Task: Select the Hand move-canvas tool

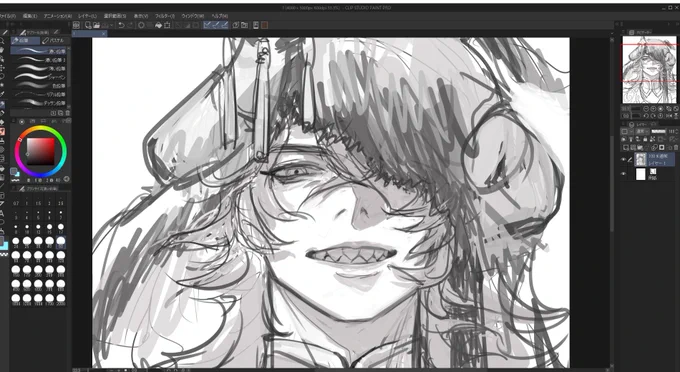Action: (2, 50)
